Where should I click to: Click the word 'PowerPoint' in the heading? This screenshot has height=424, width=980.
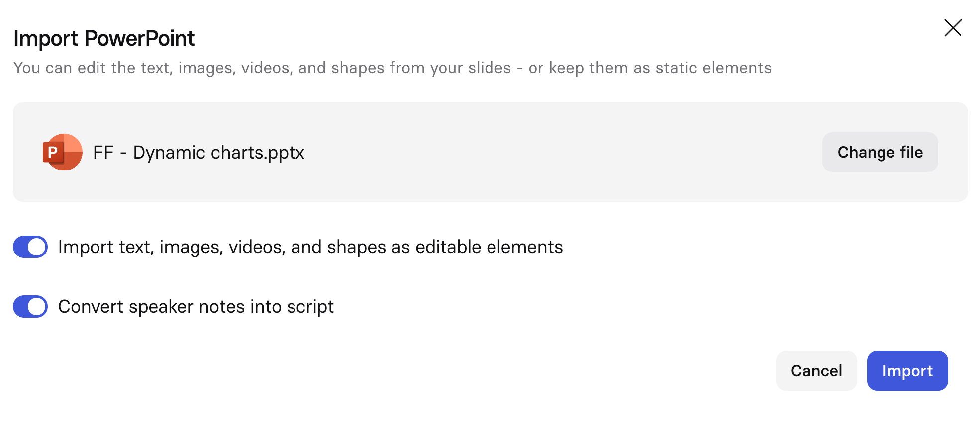(139, 39)
